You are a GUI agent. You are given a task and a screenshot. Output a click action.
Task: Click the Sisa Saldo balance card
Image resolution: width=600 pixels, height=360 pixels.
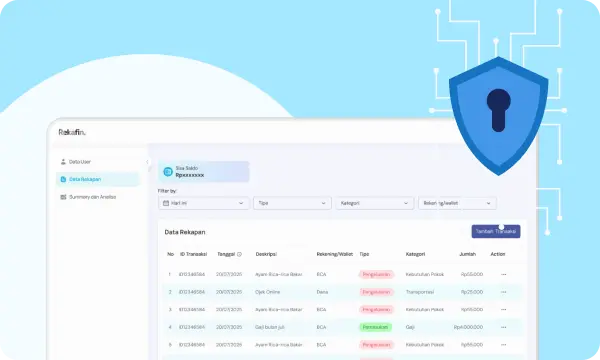pyautogui.click(x=204, y=172)
